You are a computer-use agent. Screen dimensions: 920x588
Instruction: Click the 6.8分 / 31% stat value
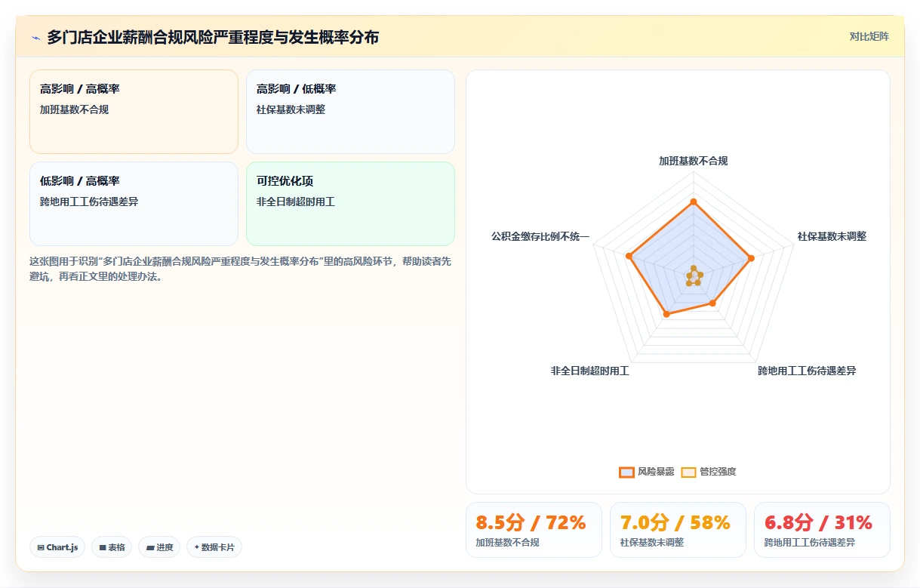point(818,522)
